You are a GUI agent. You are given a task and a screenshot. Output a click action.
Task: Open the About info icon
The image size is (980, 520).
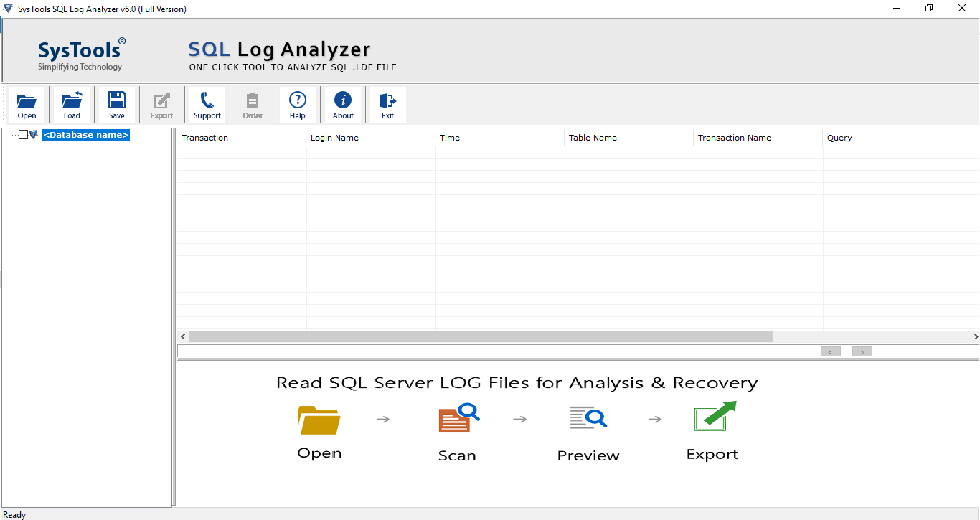(343, 105)
